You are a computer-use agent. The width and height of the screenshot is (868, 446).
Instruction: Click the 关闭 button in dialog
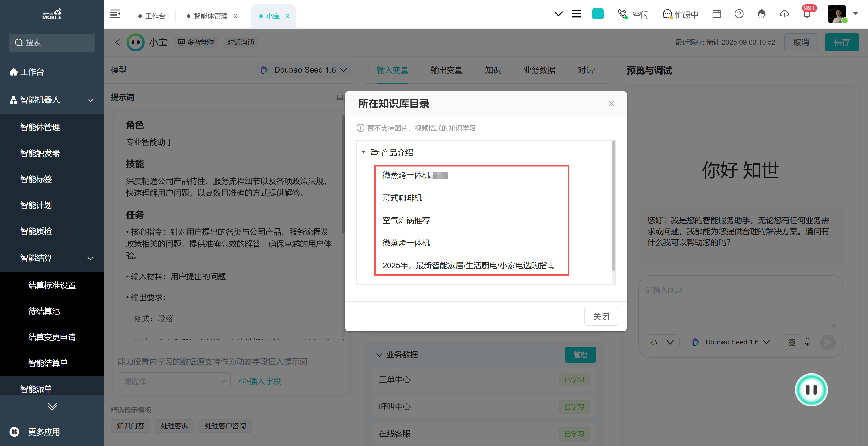pos(601,316)
